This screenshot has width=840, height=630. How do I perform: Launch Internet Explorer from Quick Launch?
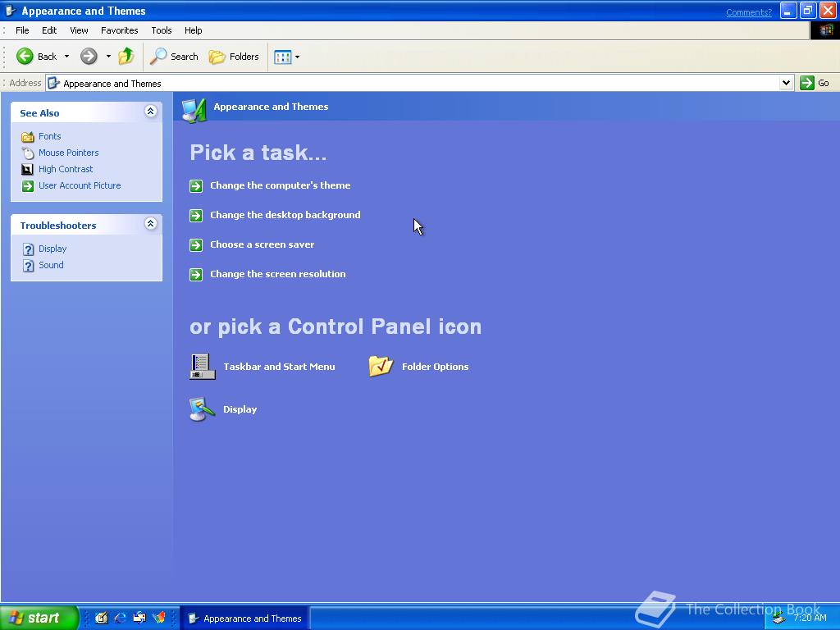[x=120, y=618]
